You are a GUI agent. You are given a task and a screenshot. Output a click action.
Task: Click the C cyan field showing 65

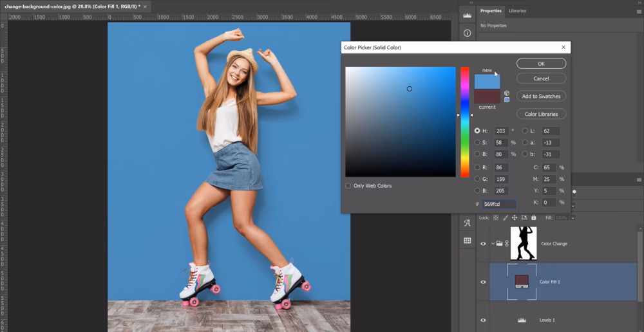click(x=549, y=167)
